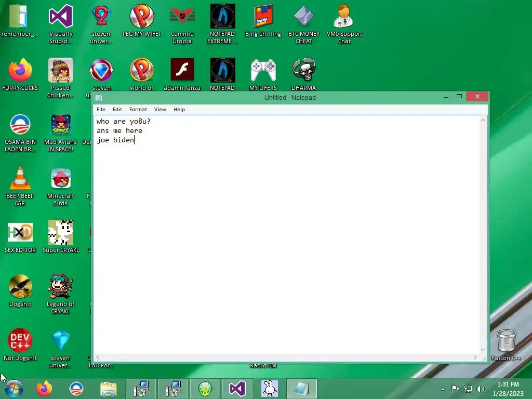Viewport: 532px width, 399px height.
Task: Click the Start button orb
Action: 14,389
